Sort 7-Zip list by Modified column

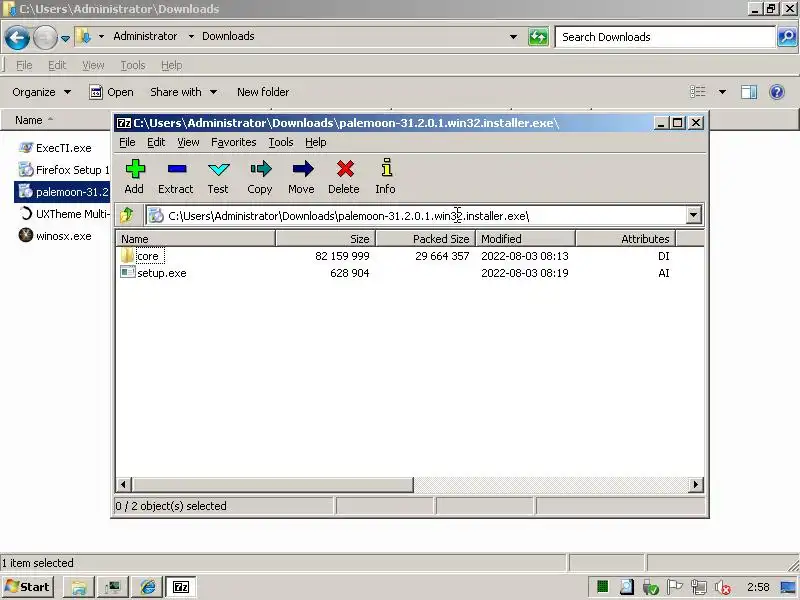pyautogui.click(x=526, y=239)
